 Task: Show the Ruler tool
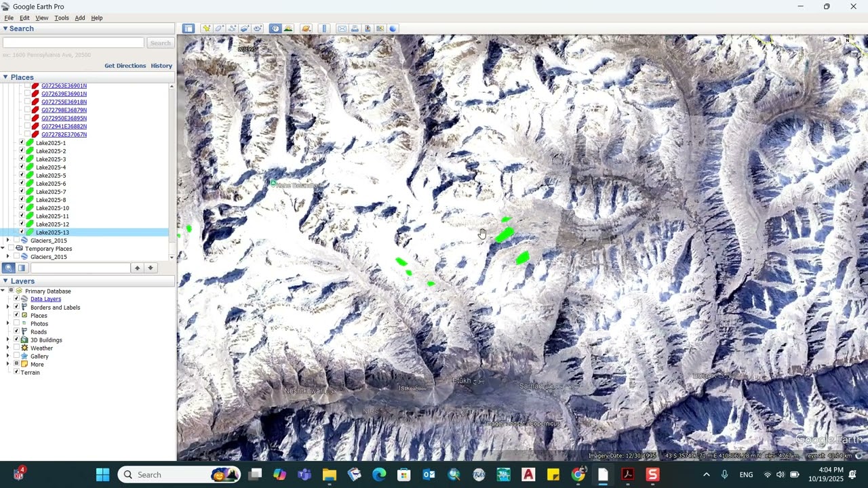(x=324, y=28)
